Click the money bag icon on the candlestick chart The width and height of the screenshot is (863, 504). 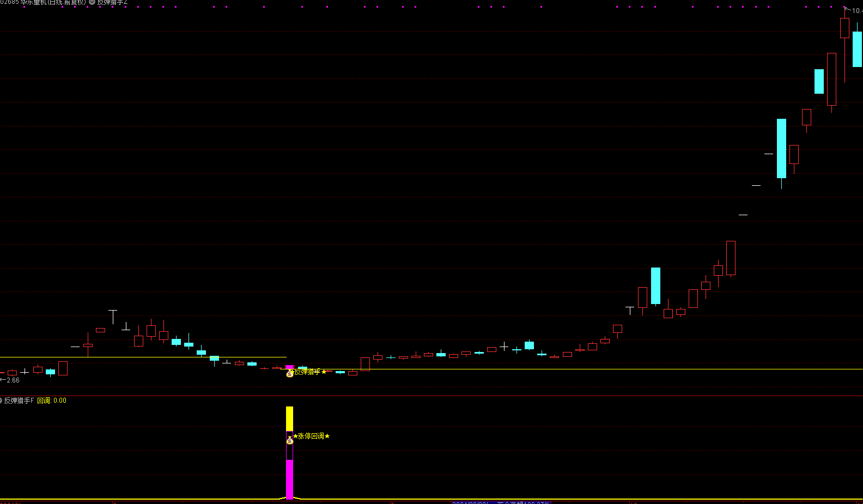pos(290,373)
